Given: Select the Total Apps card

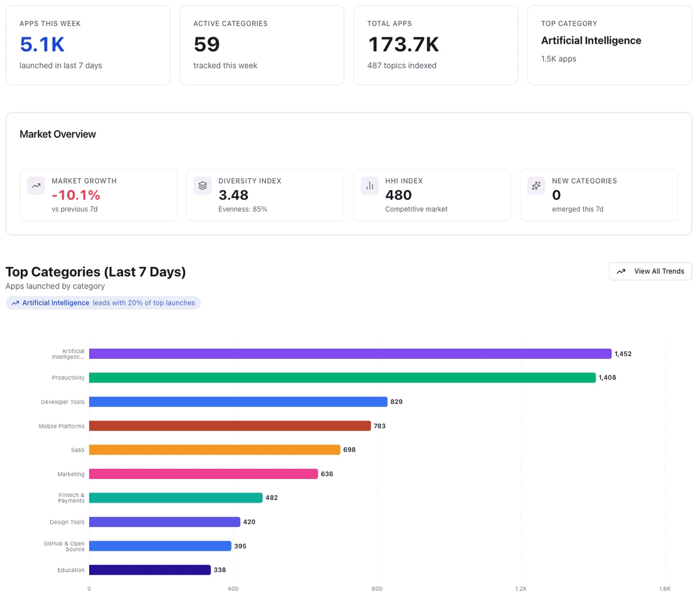Looking at the screenshot, I should tap(436, 45).
